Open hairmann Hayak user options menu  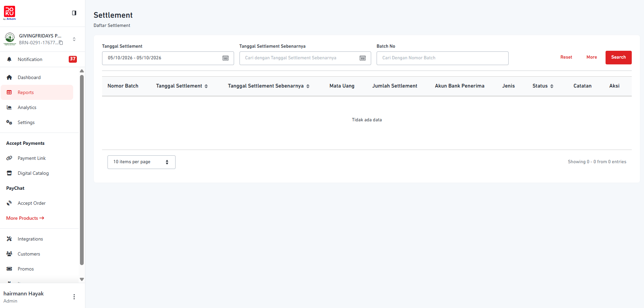(74, 297)
